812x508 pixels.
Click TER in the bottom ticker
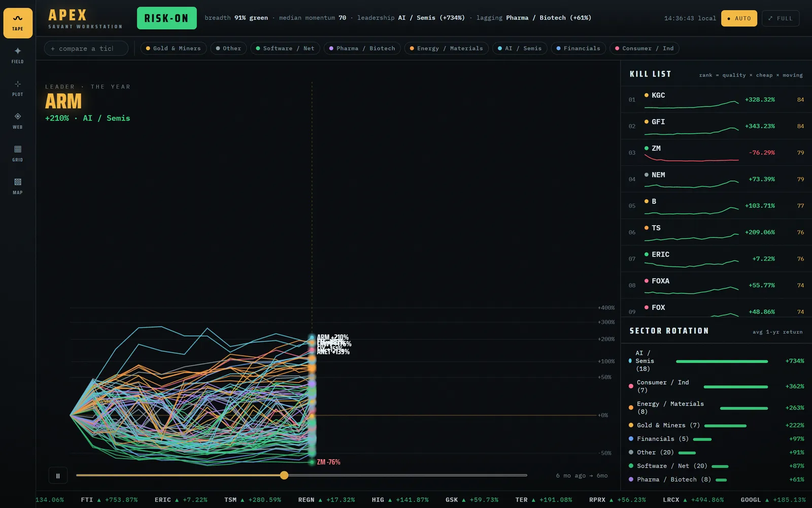(x=544, y=500)
